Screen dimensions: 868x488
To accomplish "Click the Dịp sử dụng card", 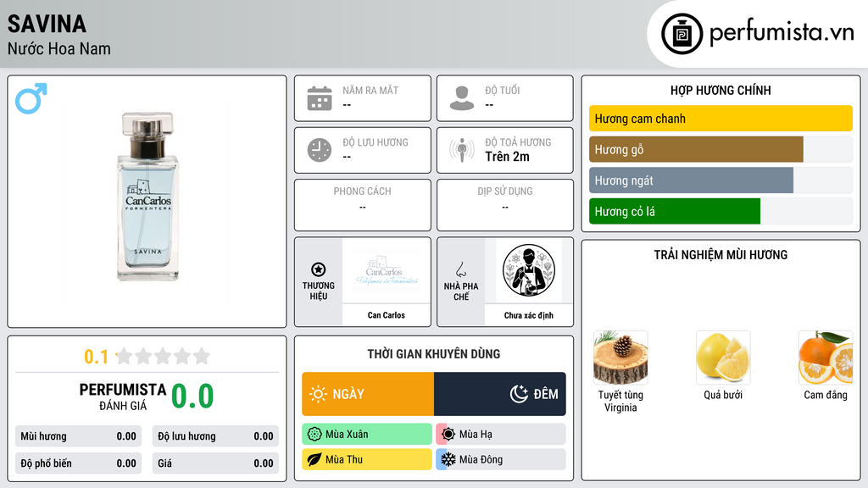I will click(x=505, y=205).
